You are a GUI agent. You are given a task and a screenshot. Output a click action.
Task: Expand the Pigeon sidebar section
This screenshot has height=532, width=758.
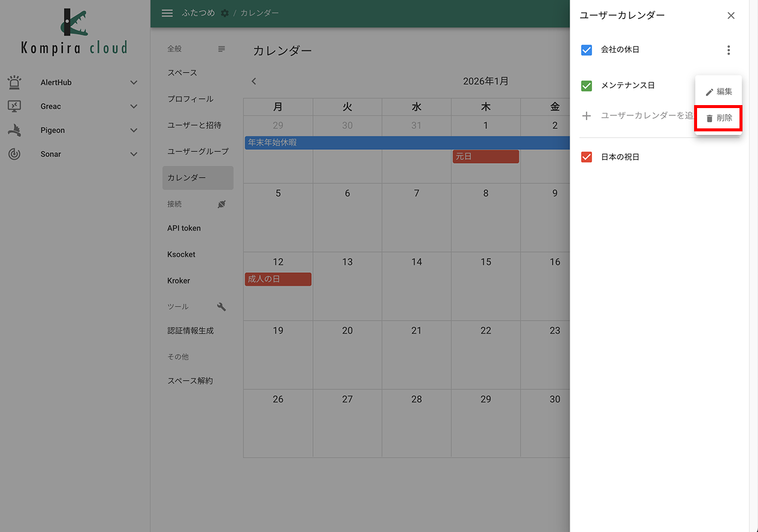[x=133, y=130]
